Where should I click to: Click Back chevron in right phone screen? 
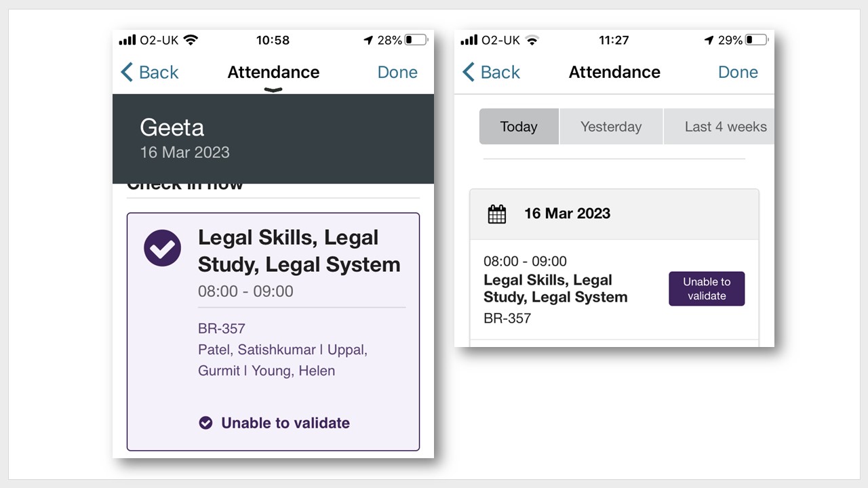pos(469,72)
